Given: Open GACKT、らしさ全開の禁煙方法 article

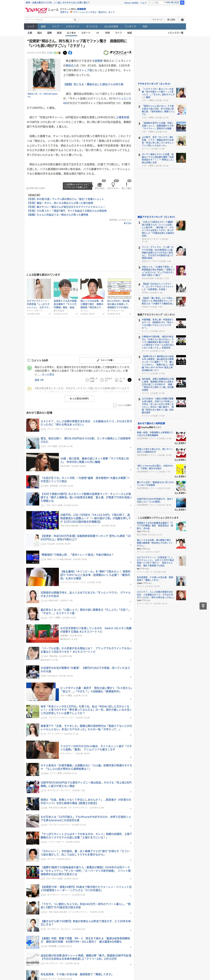Looking at the screenshot, I should (x=86, y=423).
